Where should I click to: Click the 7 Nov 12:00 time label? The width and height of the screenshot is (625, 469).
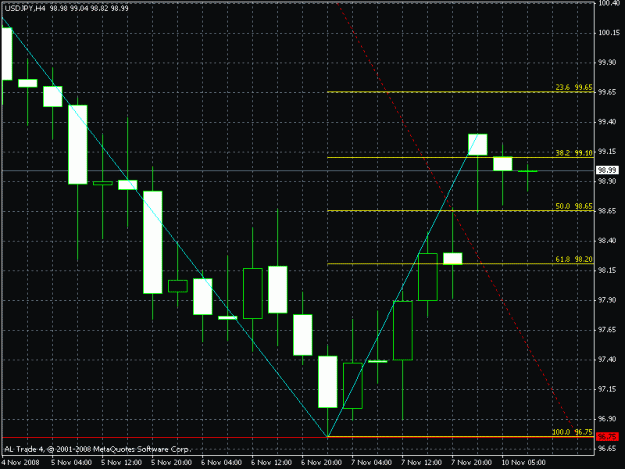coord(422,463)
